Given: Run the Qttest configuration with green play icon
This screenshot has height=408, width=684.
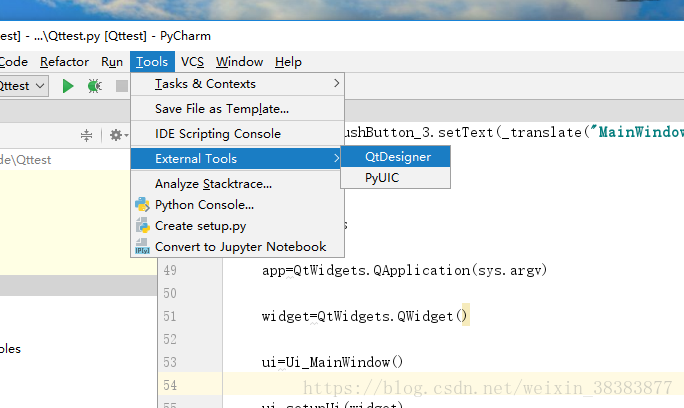Looking at the screenshot, I should (68, 86).
